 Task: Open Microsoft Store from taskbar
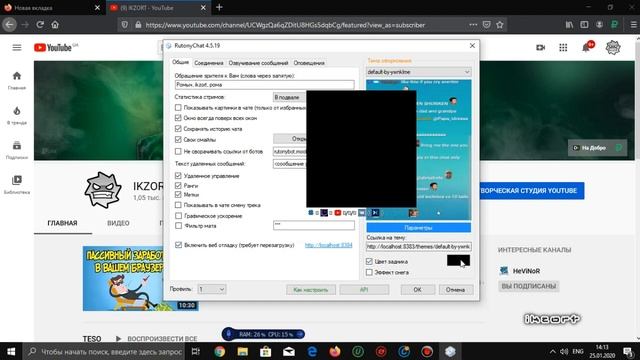point(266,351)
